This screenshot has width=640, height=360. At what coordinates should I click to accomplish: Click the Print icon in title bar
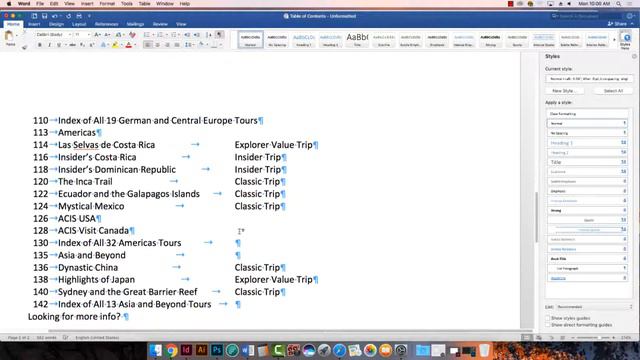coord(79,16)
